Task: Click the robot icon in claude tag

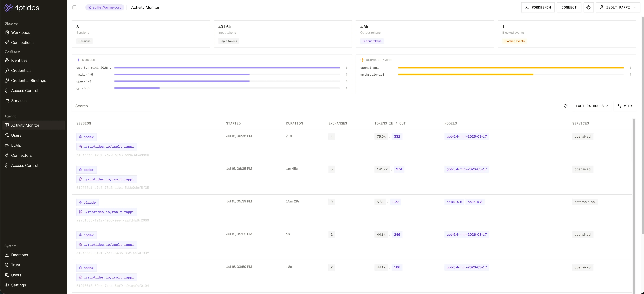Action: (80, 202)
